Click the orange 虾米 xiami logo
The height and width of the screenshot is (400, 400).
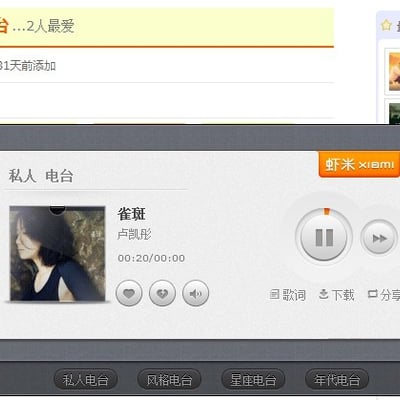pyautogui.click(x=359, y=164)
